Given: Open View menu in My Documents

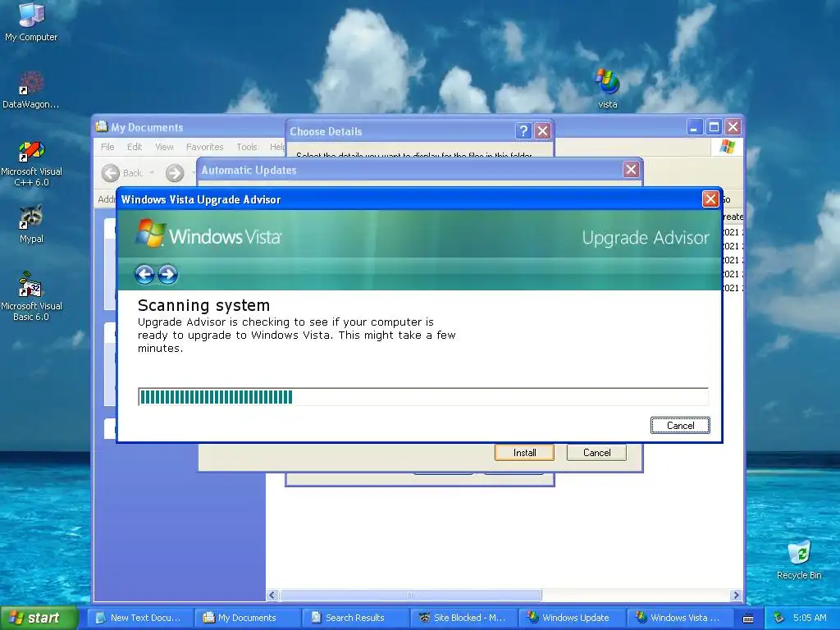Looking at the screenshot, I should click(164, 147).
